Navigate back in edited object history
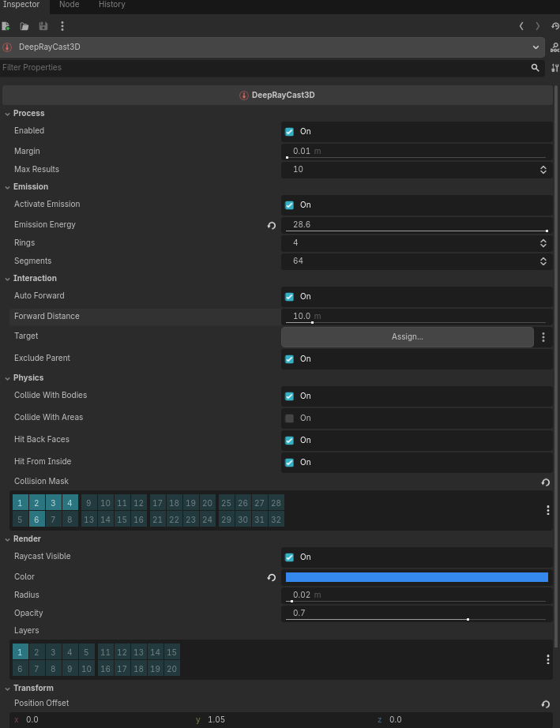 pyautogui.click(x=521, y=25)
